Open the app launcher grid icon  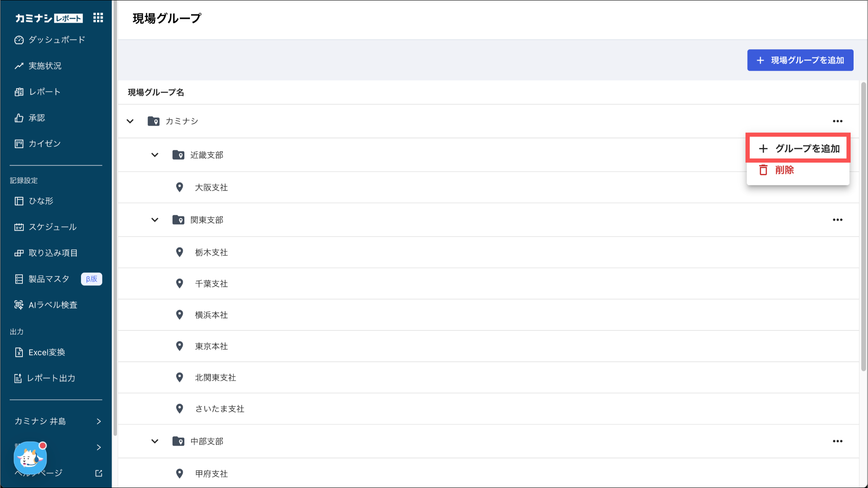98,18
